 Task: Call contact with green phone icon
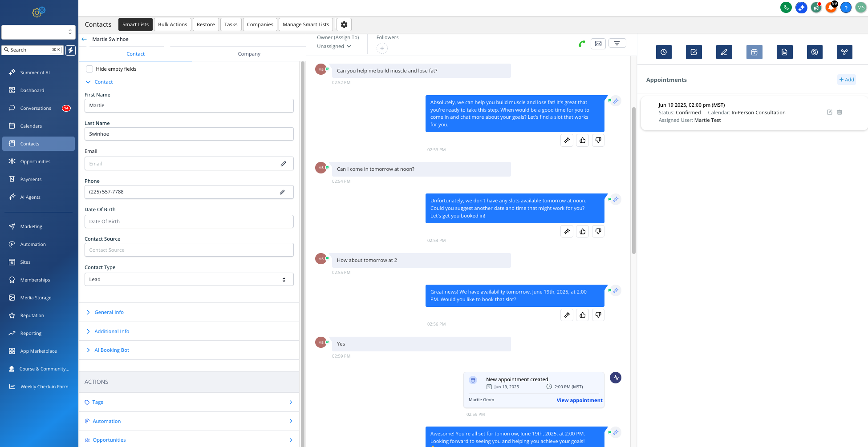click(x=582, y=44)
